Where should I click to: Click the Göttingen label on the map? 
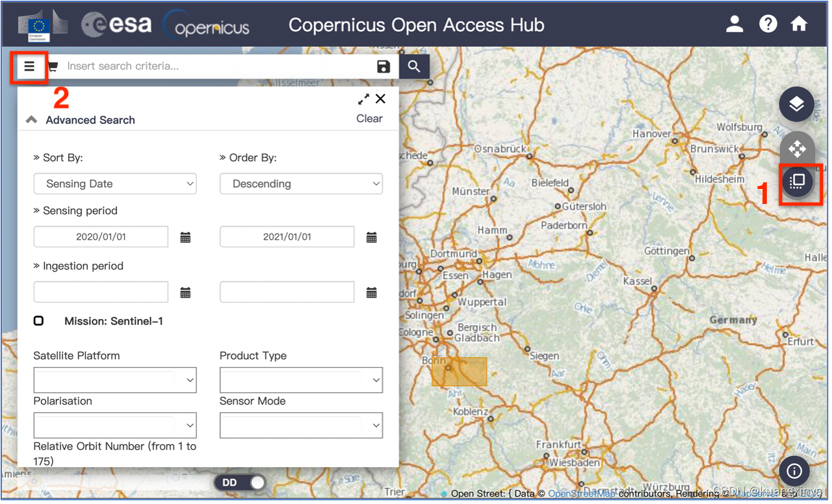click(x=667, y=251)
